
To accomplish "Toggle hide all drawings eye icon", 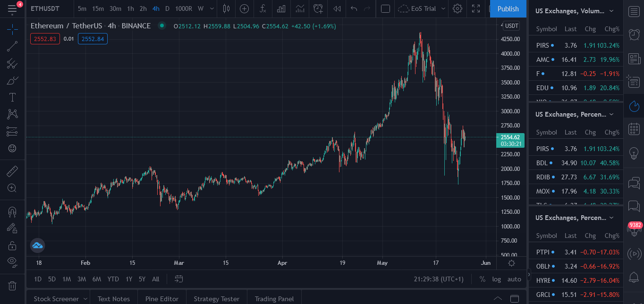I will 12,262.
